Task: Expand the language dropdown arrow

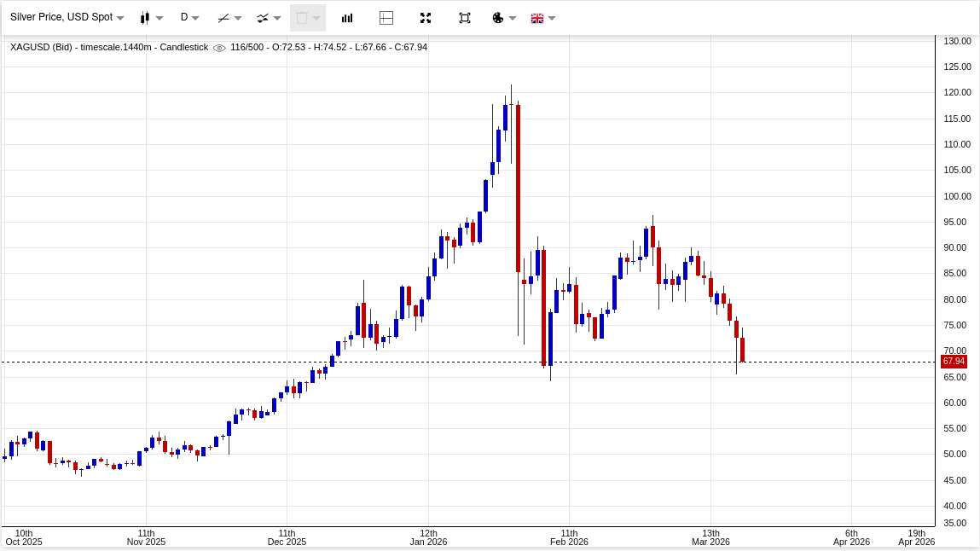Action: click(552, 18)
